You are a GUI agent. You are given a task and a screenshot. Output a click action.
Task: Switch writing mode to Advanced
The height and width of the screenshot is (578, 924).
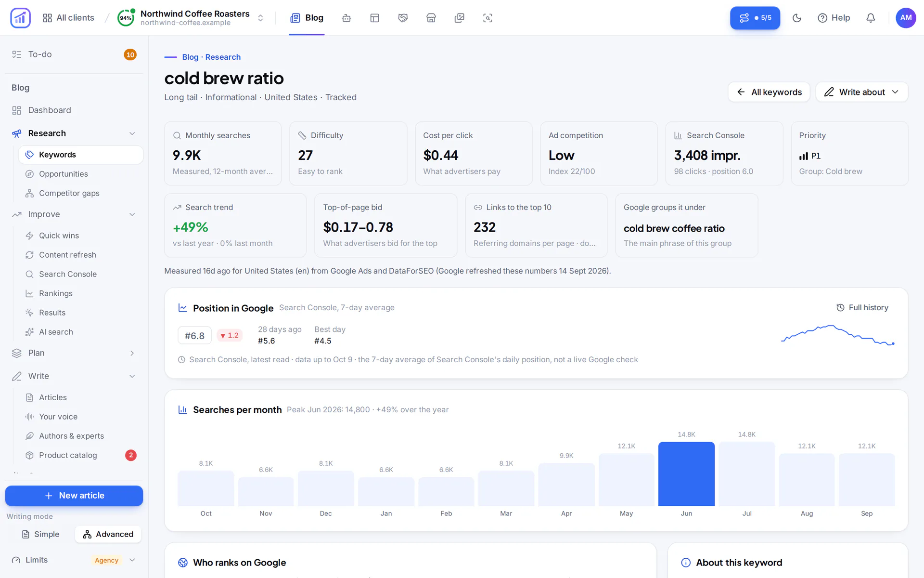coord(108,534)
